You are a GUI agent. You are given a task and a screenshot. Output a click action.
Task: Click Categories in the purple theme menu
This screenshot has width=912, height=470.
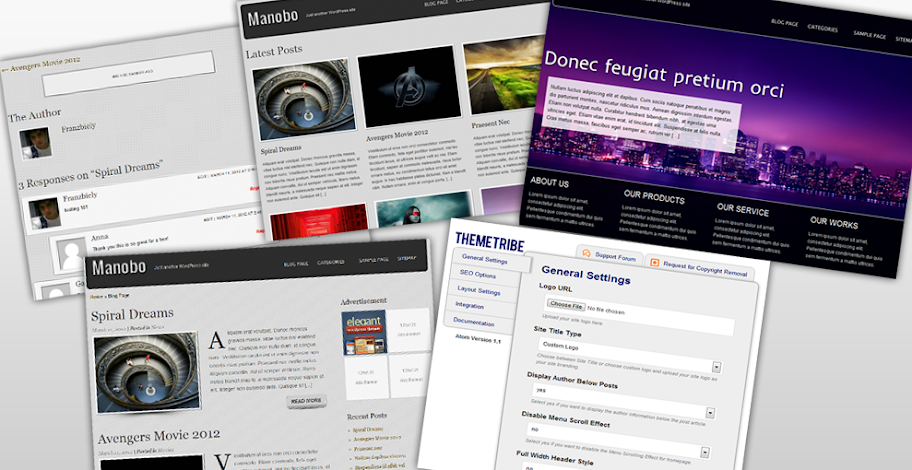822,27
